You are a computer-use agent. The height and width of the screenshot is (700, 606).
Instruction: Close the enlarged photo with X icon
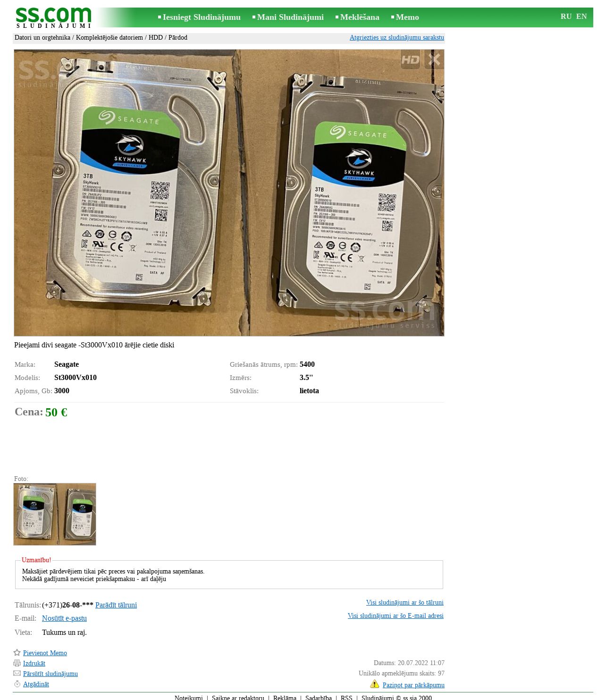[x=434, y=59]
